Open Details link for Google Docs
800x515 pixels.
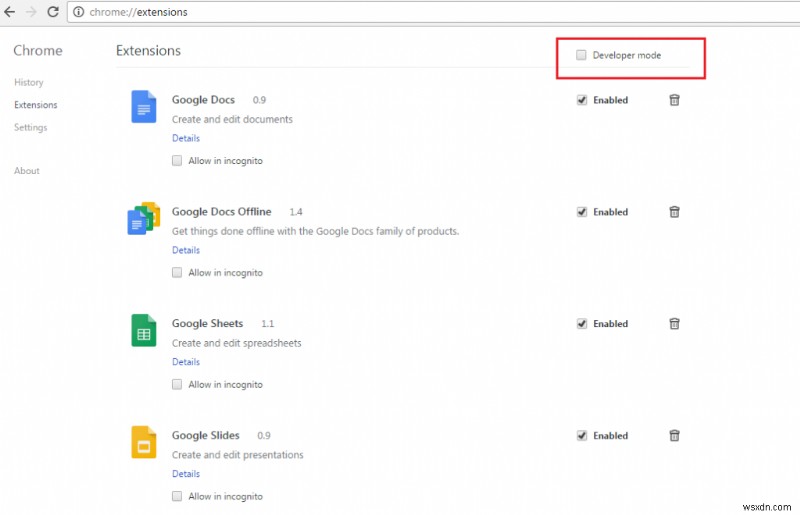(186, 138)
